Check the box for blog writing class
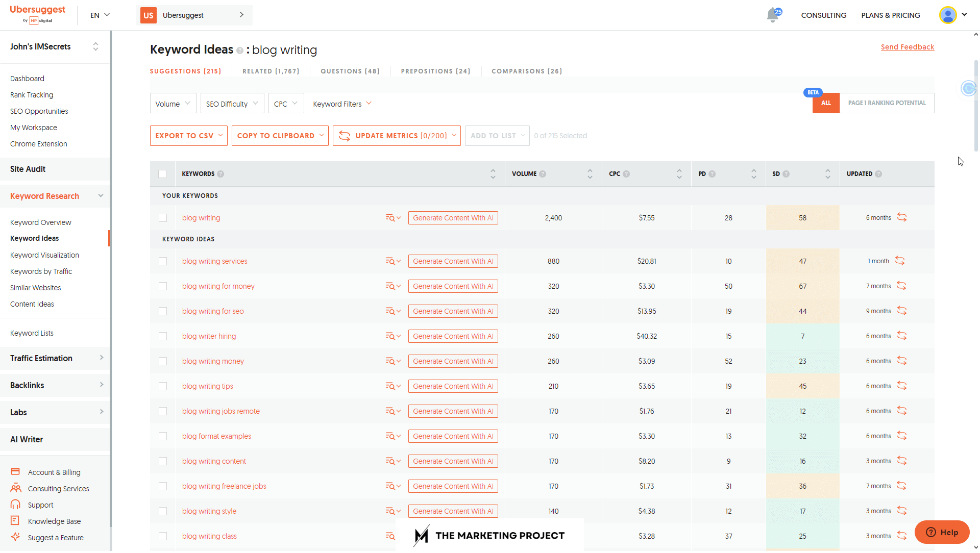 [x=163, y=536]
